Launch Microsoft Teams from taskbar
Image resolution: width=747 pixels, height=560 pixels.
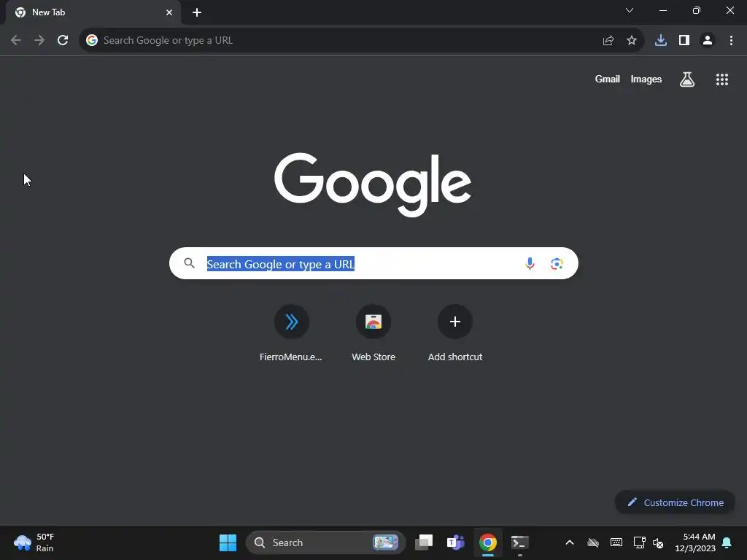[x=455, y=542]
